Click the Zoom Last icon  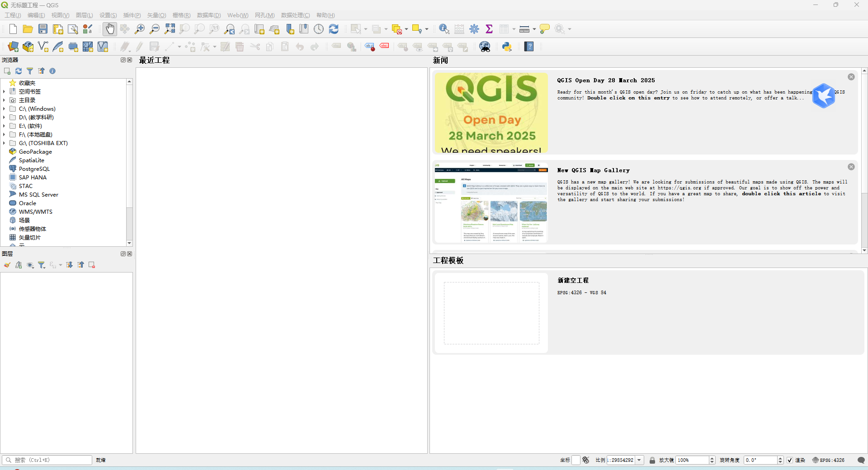[230, 29]
